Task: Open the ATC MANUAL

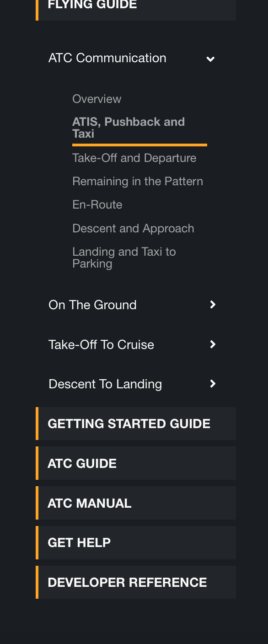Action: click(x=89, y=503)
